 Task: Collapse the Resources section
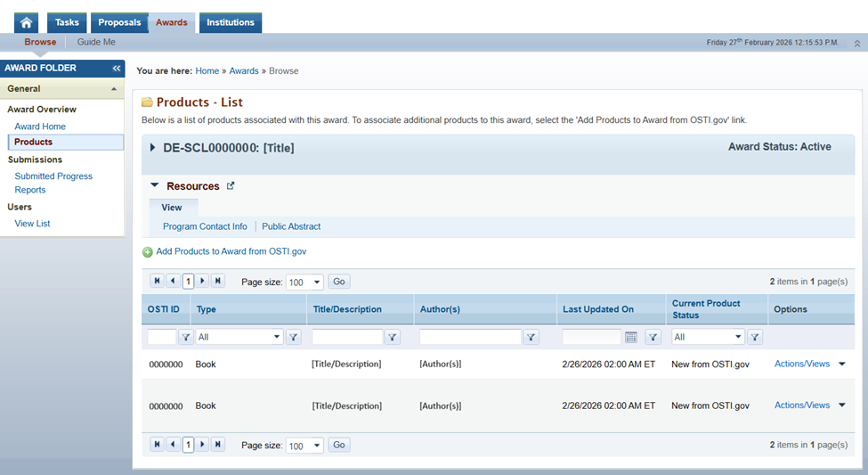tap(155, 185)
